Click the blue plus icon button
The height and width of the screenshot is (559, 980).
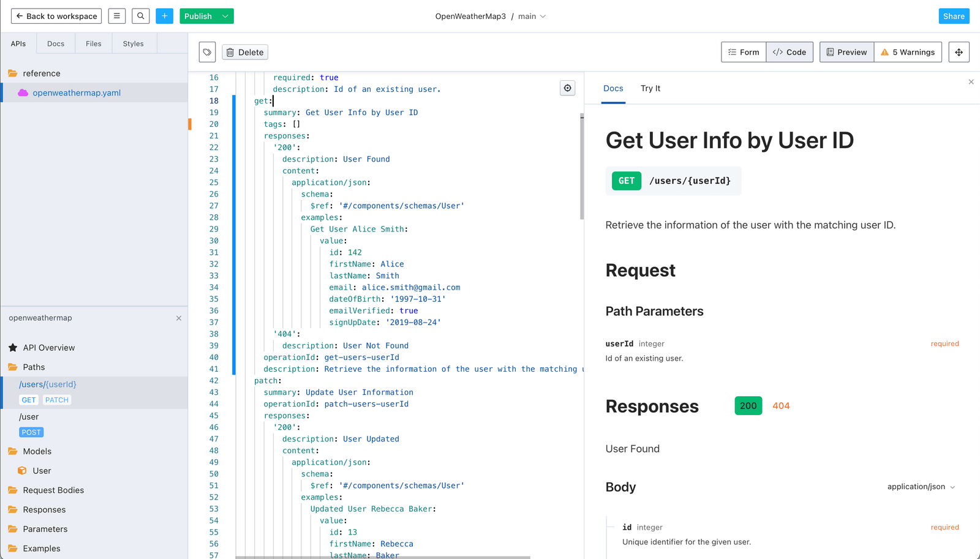pyautogui.click(x=164, y=16)
